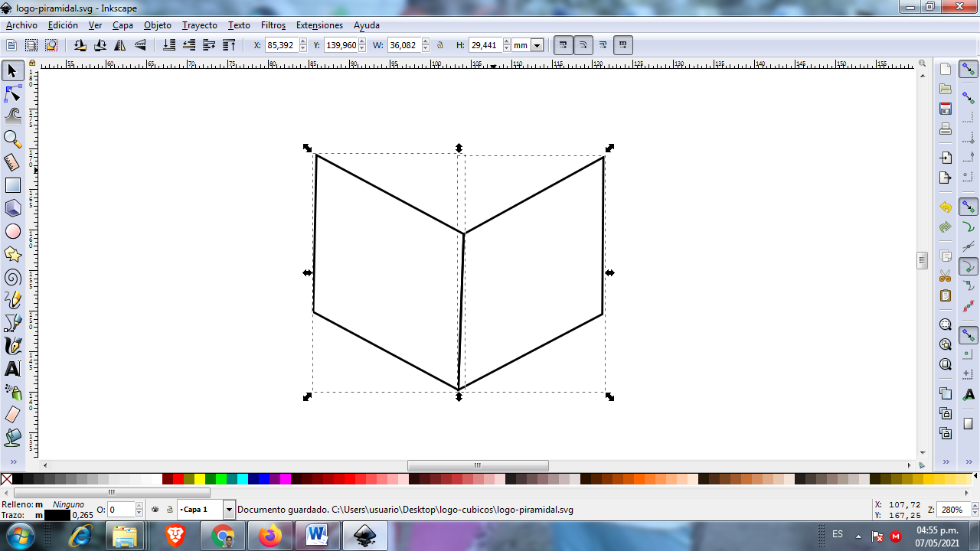Select the Paint Bucket fill tool
The image size is (980, 551).
12,438
